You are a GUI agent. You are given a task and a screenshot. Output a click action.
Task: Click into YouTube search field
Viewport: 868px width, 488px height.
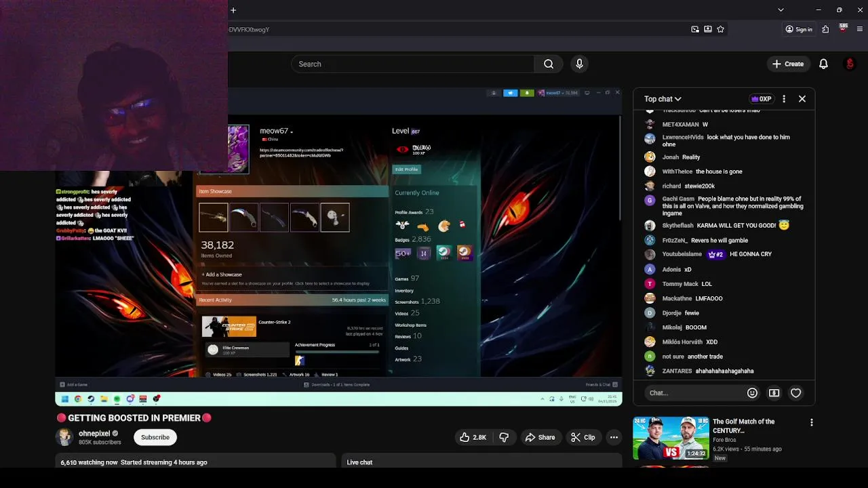coord(412,64)
